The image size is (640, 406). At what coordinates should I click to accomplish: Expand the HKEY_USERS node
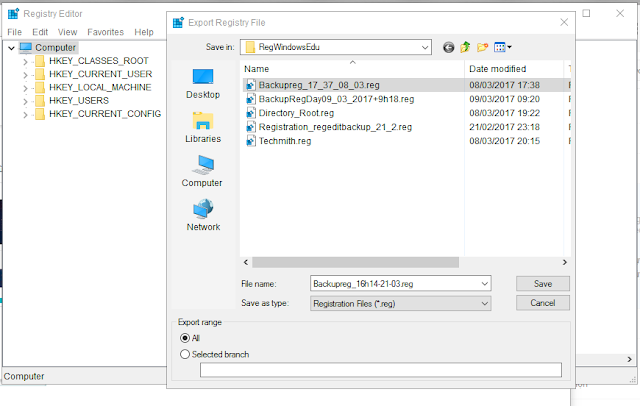click(25, 102)
